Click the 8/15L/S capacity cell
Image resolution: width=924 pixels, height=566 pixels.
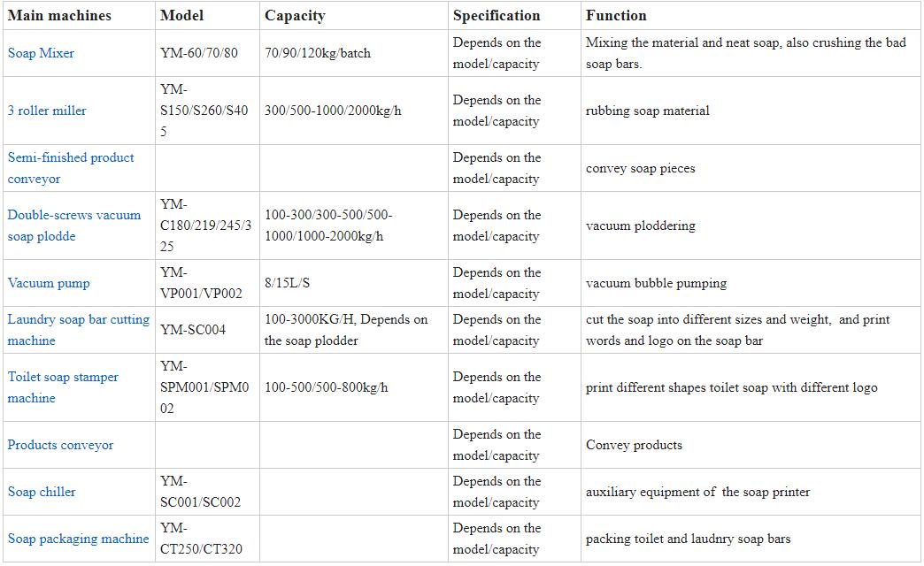[x=289, y=283]
